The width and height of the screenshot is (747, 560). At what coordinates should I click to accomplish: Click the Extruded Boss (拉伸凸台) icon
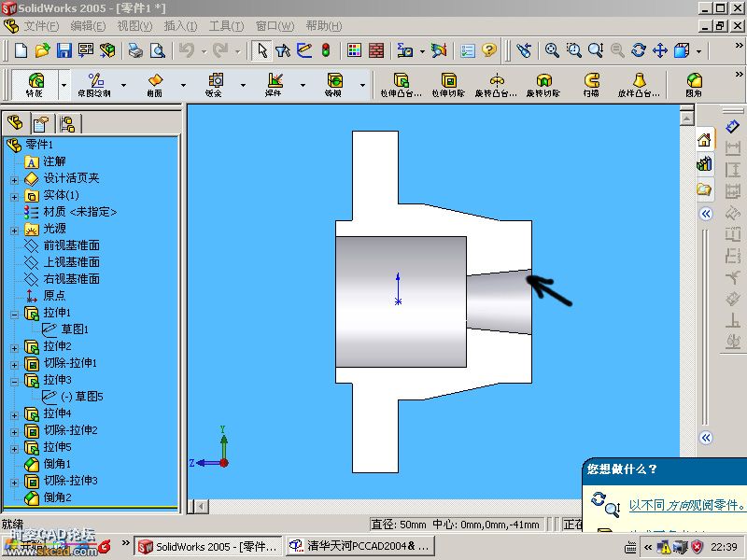(401, 85)
